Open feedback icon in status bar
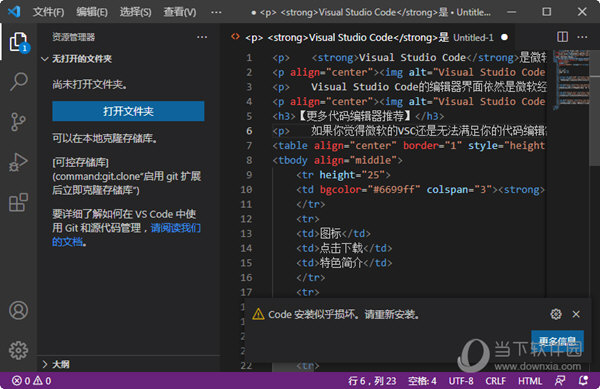Screen dimensions: 600x389 click(x=560, y=381)
